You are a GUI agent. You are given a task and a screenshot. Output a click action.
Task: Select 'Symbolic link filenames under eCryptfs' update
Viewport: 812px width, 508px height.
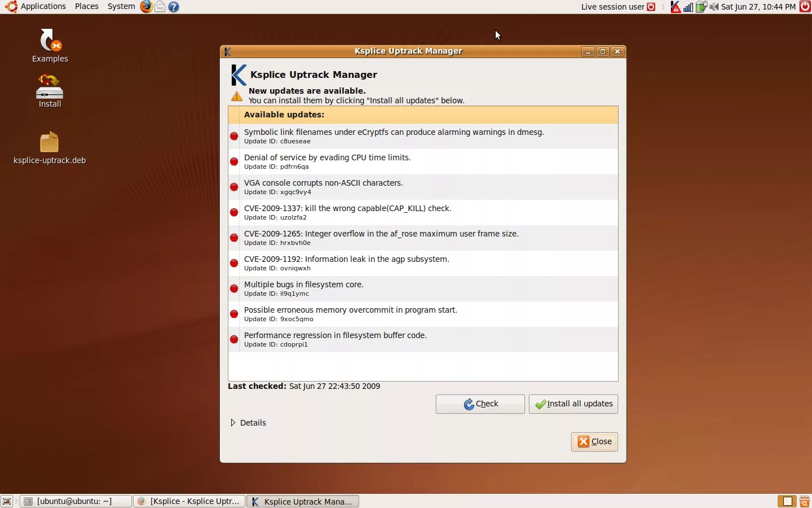point(423,136)
